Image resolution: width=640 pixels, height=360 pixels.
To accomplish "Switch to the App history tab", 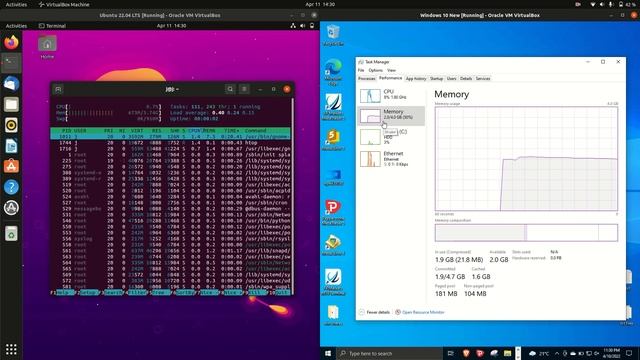I will tap(416, 78).
